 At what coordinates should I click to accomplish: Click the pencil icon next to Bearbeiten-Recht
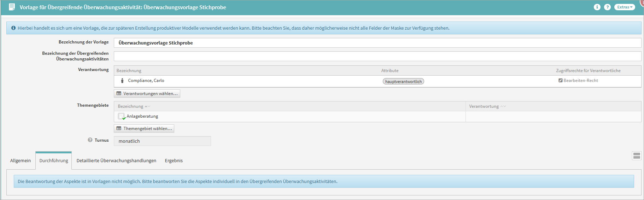tap(560, 81)
